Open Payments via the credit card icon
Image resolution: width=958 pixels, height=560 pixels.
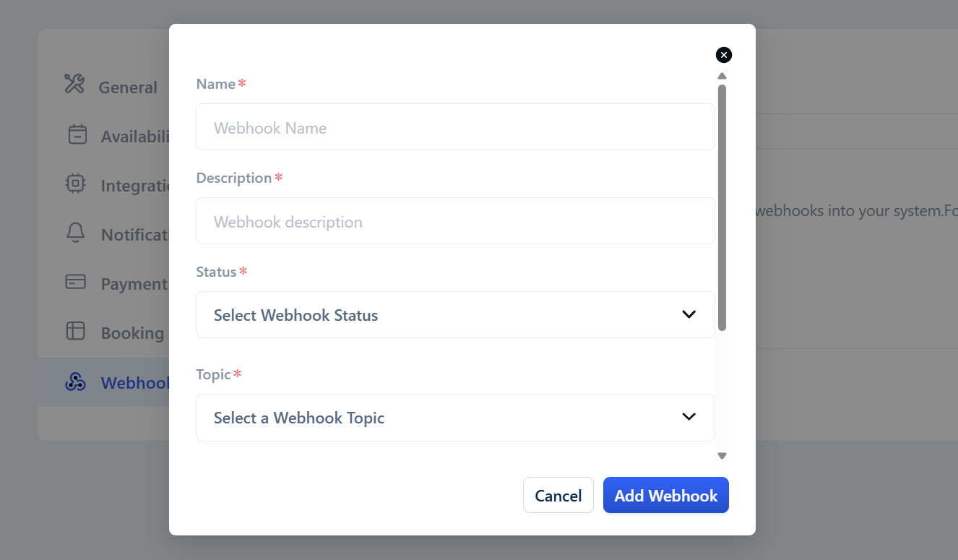pos(75,282)
